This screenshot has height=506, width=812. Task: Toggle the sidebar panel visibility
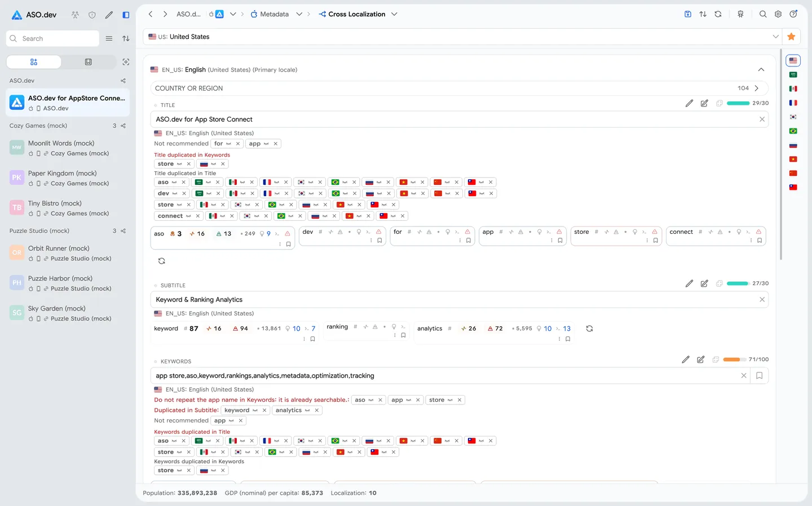pyautogui.click(x=126, y=15)
